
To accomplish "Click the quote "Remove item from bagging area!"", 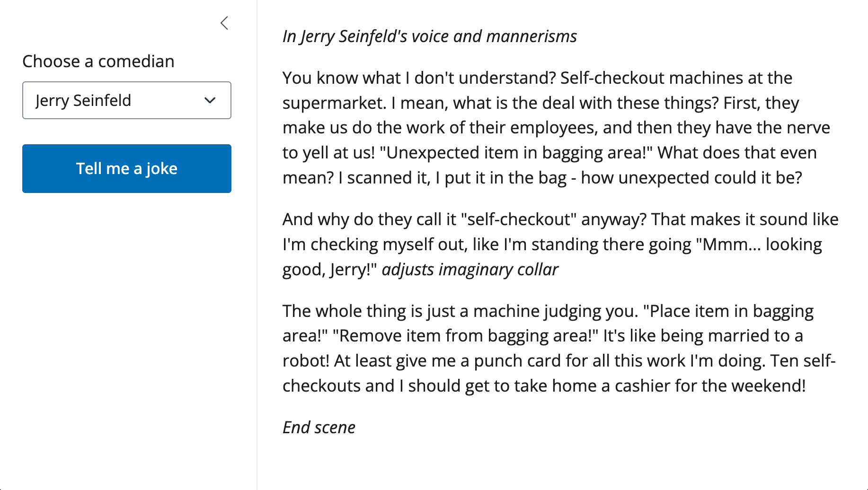I will (x=465, y=336).
